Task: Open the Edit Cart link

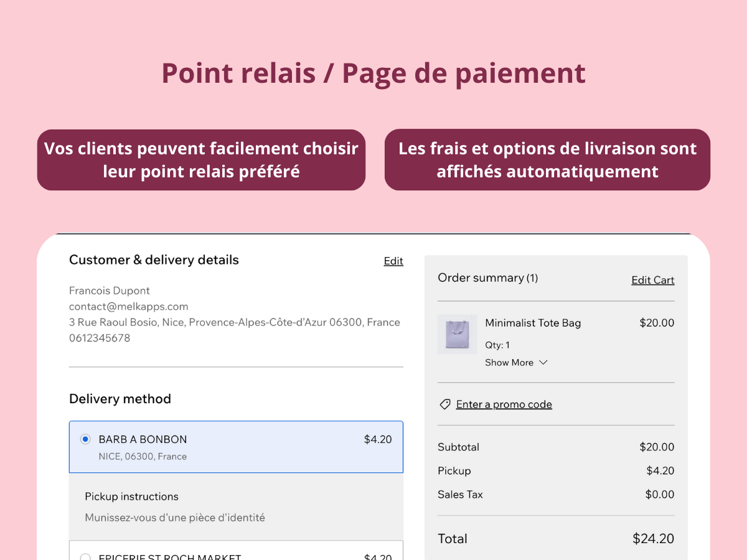Action: (x=652, y=280)
